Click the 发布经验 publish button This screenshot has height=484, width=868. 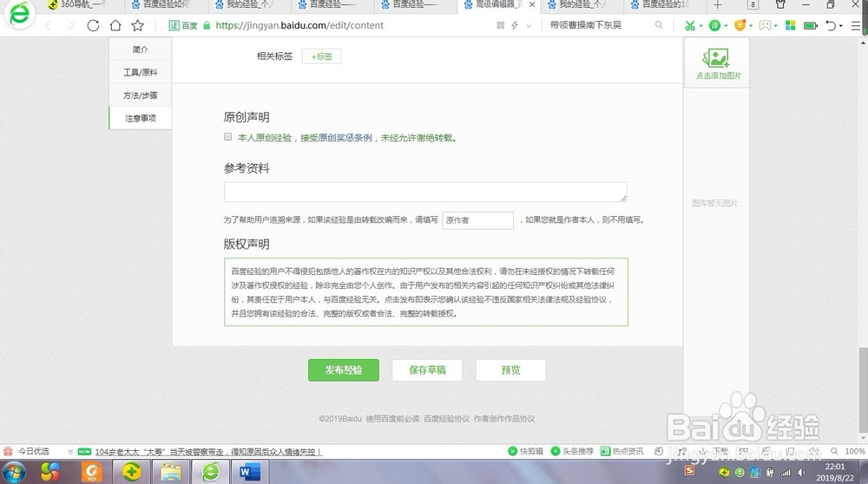click(344, 370)
